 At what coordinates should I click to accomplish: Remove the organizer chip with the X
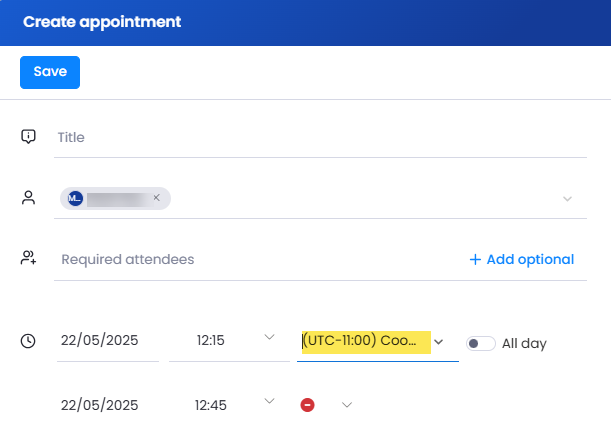click(x=156, y=197)
